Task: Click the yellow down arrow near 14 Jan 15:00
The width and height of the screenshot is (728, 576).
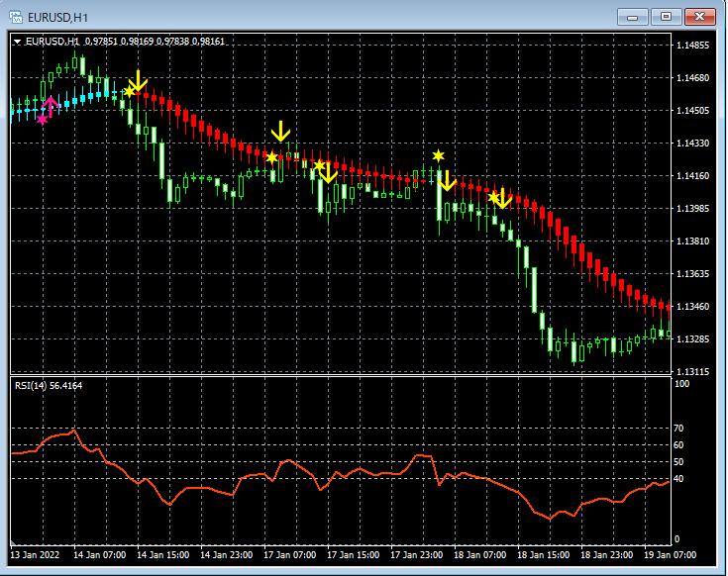Action: 138,81
